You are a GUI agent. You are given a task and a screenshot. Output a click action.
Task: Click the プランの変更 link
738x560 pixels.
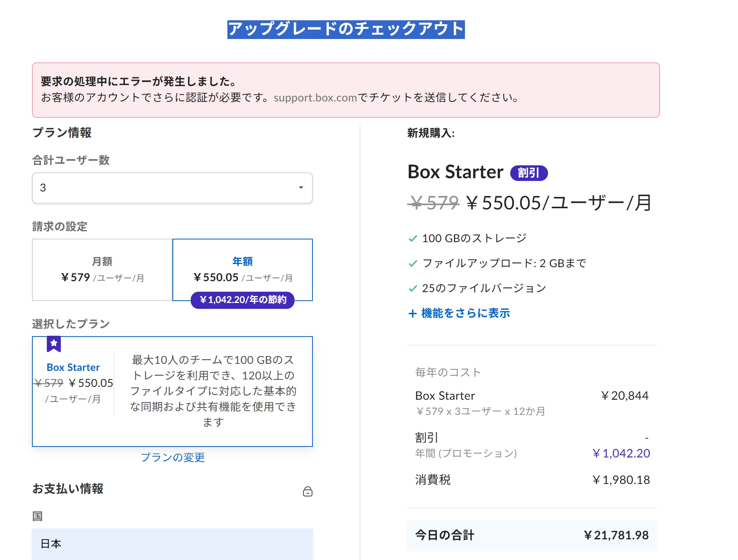172,457
